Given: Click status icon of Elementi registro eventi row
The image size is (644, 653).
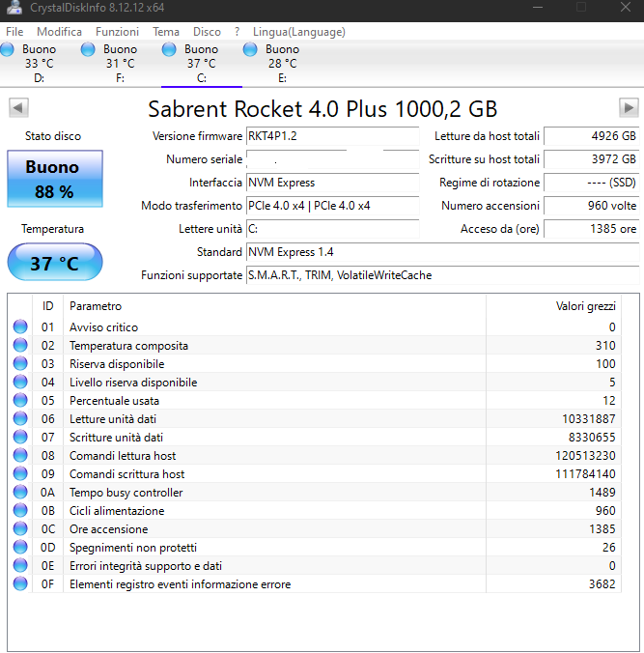Looking at the screenshot, I should pyautogui.click(x=20, y=583).
